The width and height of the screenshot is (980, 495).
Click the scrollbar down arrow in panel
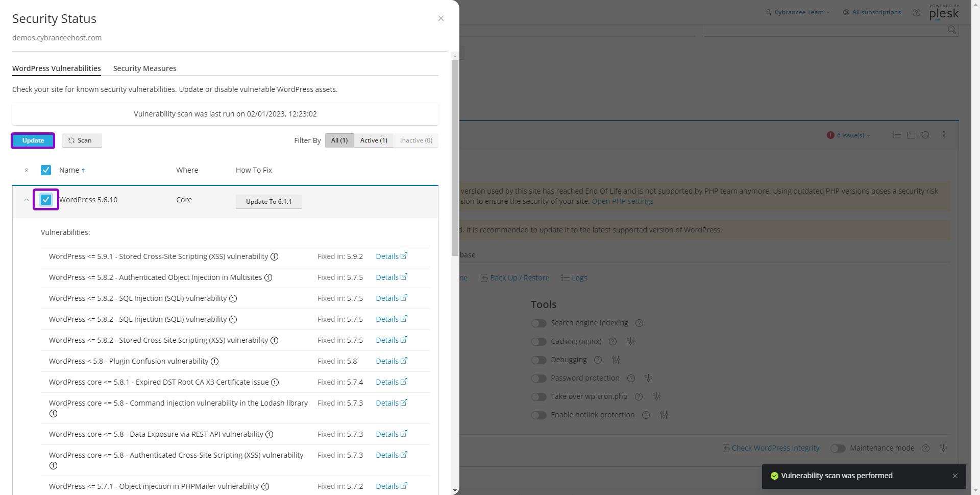click(x=455, y=490)
